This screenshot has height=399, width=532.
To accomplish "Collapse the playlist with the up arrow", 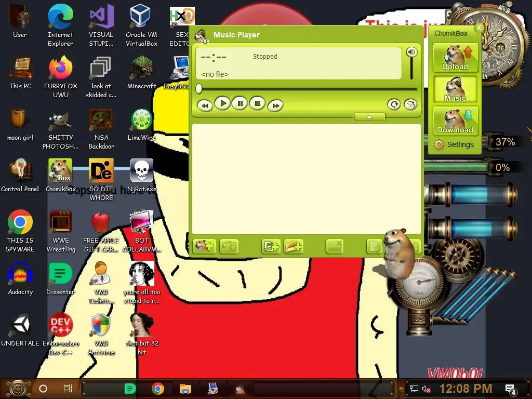I will tap(369, 117).
